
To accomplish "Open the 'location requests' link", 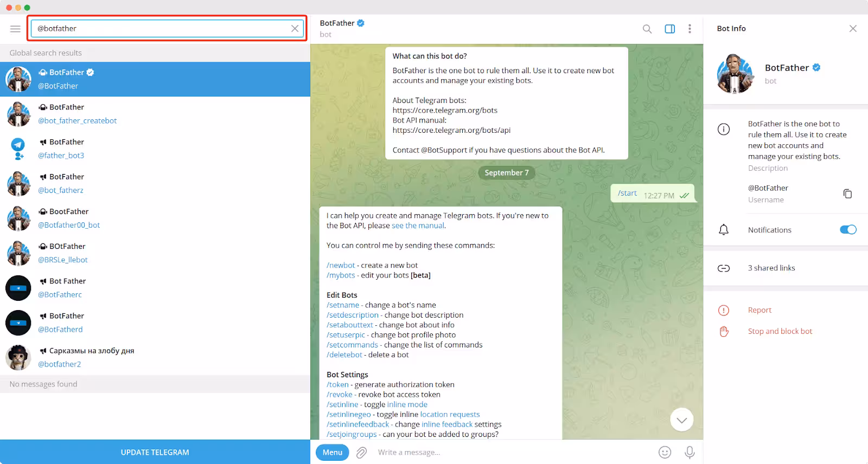I will (450, 415).
